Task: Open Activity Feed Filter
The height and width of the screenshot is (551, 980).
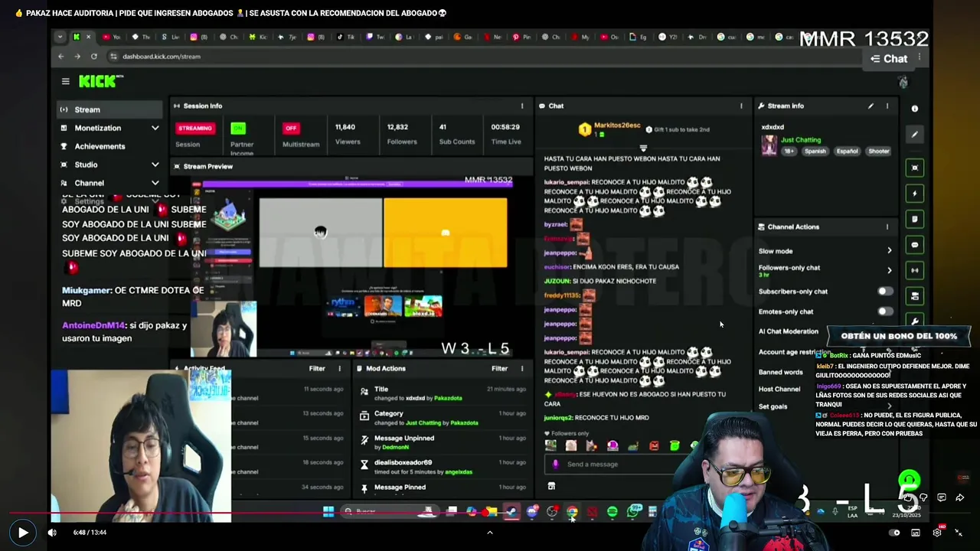Action: (317, 369)
